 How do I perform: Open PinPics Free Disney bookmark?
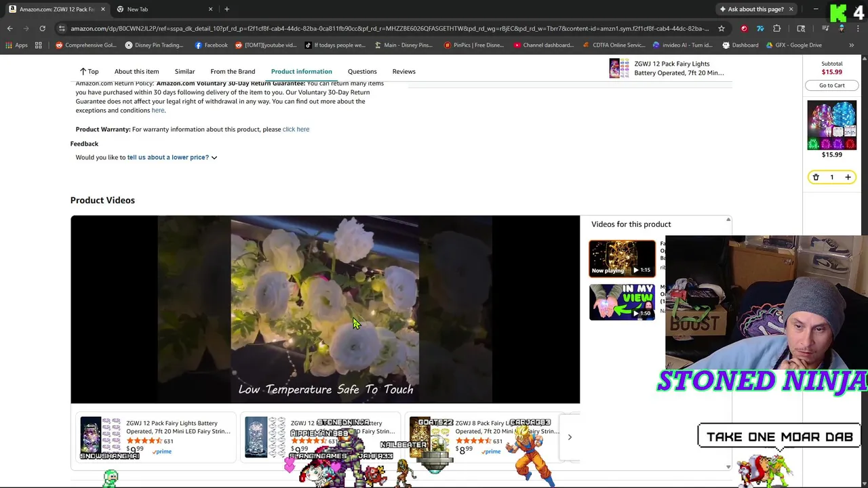473,45
